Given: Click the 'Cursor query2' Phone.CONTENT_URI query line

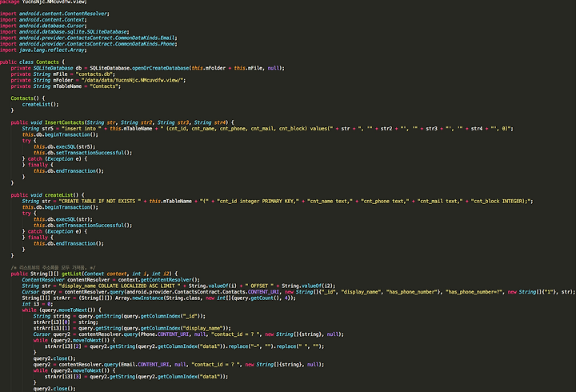Looking at the screenshot, I should pyautogui.click(x=189, y=334).
